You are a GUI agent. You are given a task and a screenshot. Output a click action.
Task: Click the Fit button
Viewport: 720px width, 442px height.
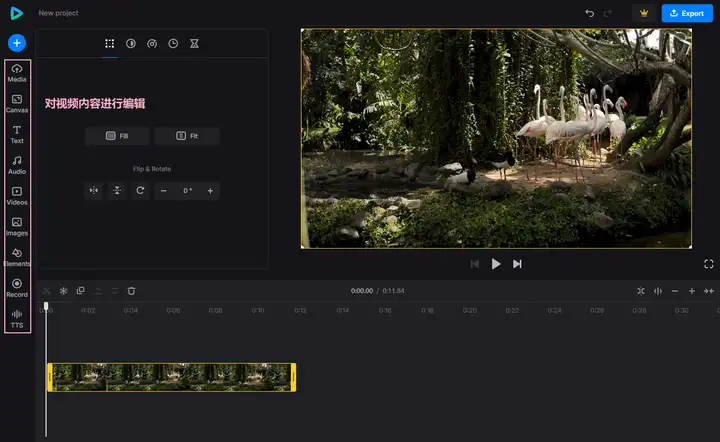[187, 136]
